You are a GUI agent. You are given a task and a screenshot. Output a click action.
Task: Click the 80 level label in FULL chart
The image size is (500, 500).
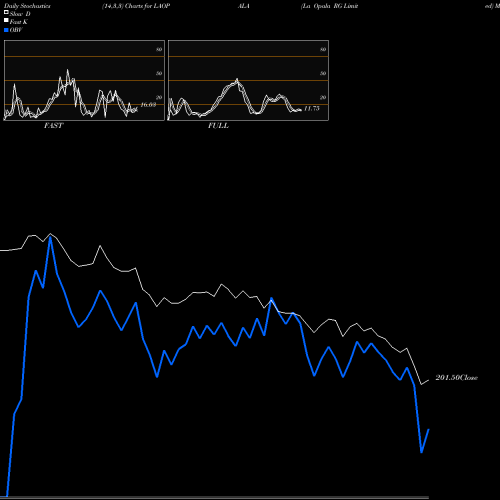click(323, 49)
